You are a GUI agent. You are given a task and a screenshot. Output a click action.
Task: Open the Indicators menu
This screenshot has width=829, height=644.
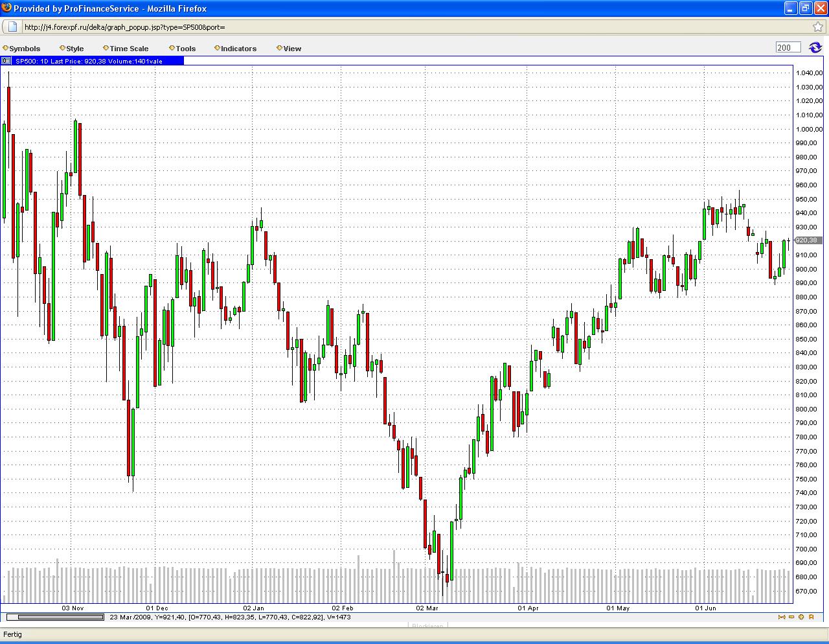coord(235,49)
